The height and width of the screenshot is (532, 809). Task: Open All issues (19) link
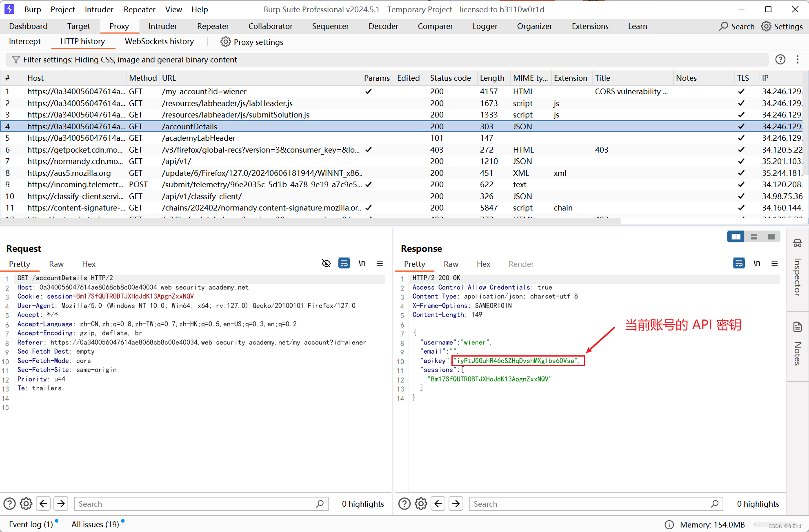[95, 524]
